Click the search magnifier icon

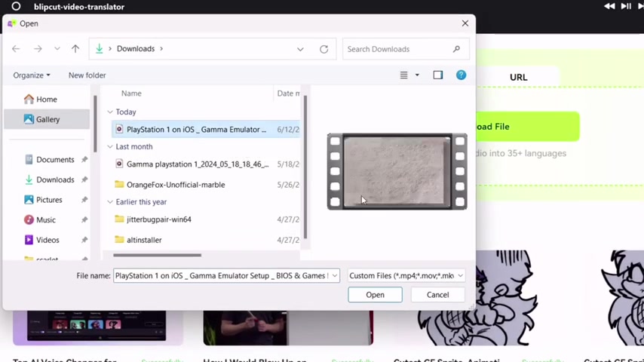456,49
